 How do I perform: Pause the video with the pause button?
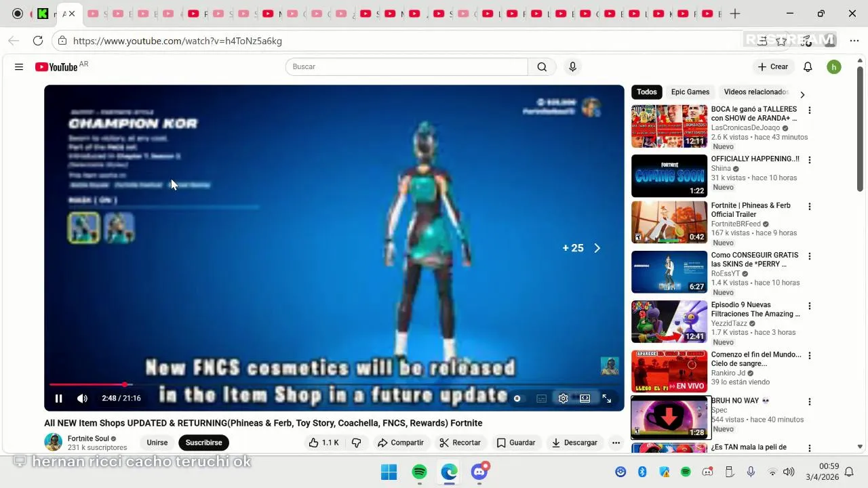coord(58,399)
